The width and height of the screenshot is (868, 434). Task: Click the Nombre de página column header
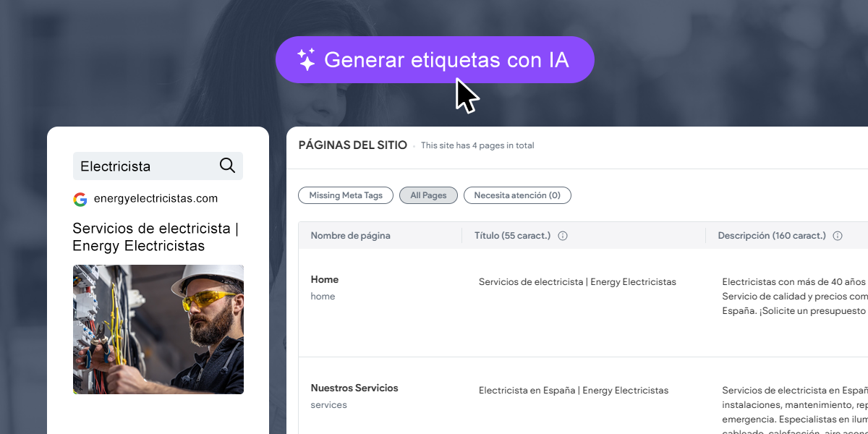point(351,236)
